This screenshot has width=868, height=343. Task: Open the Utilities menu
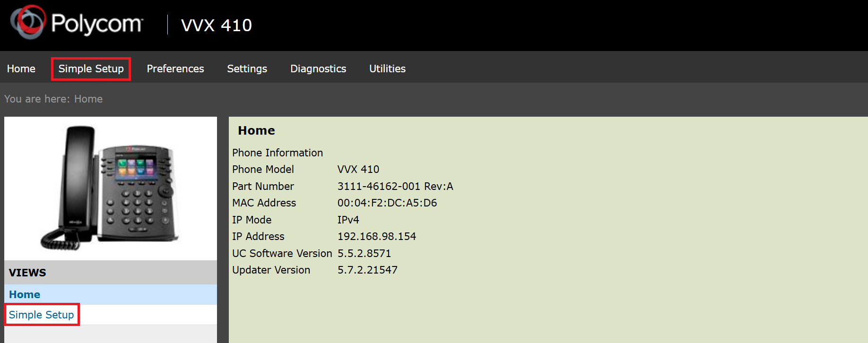388,69
